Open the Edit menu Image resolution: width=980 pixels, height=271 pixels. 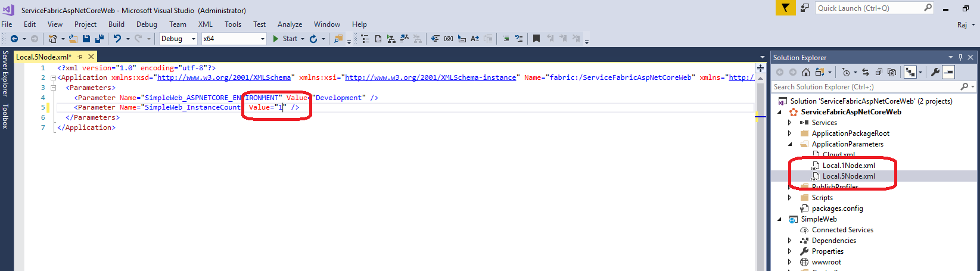click(x=30, y=24)
